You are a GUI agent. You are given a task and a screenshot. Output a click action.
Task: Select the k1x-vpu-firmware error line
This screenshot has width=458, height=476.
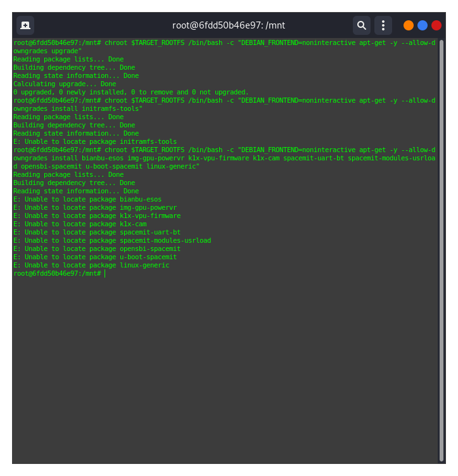[97, 215]
